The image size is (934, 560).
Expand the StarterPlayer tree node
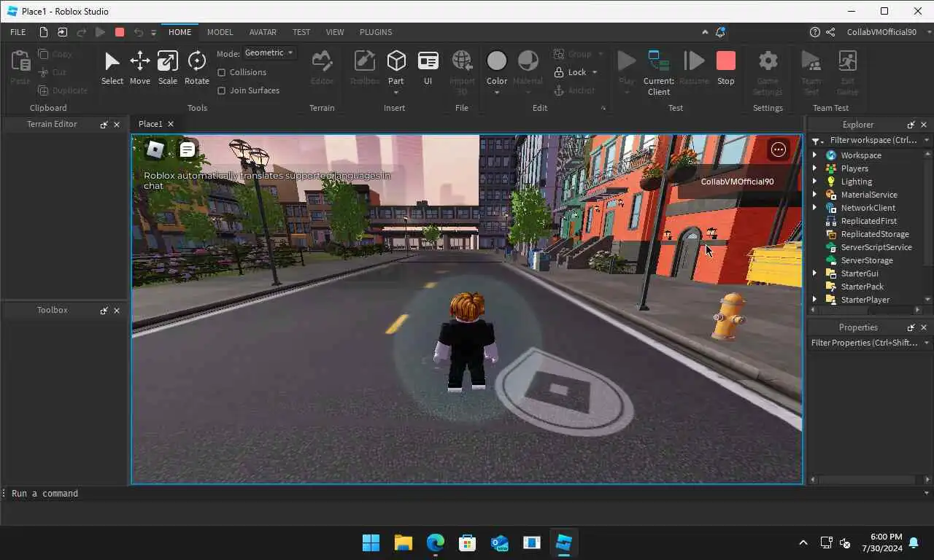point(815,300)
